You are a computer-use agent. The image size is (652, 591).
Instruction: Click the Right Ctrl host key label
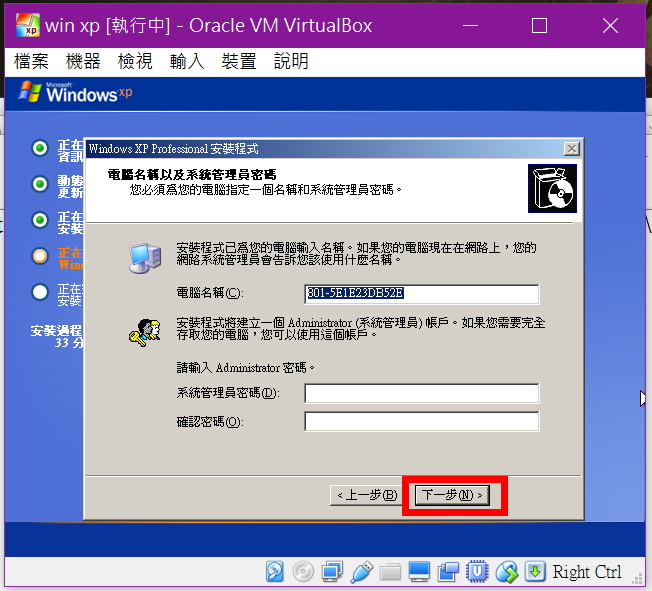[587, 572]
